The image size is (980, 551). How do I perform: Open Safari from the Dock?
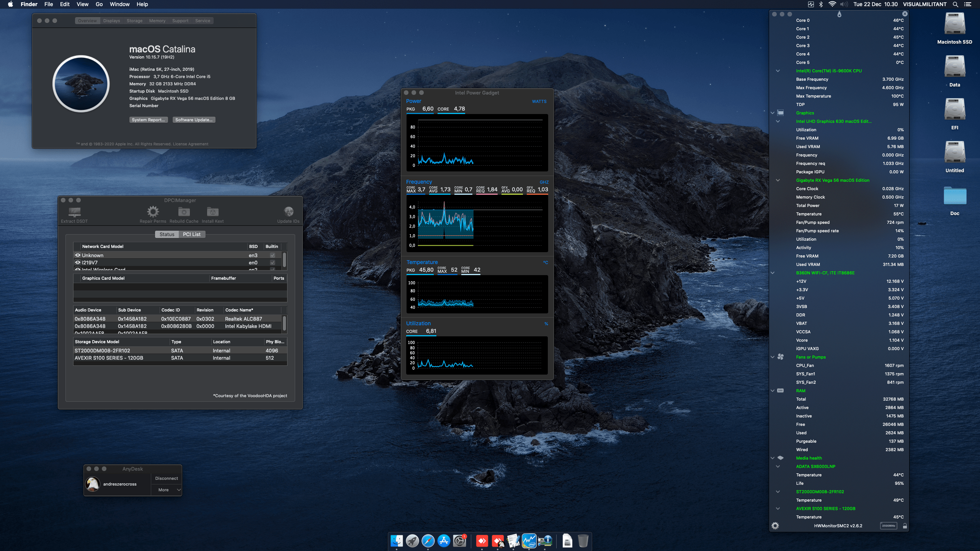[x=428, y=541]
